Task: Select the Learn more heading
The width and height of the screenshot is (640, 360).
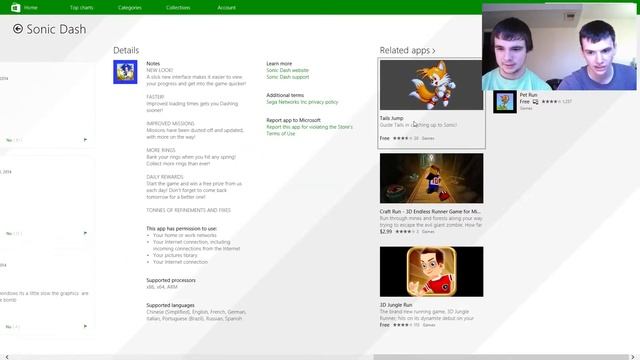Action: 279,64
